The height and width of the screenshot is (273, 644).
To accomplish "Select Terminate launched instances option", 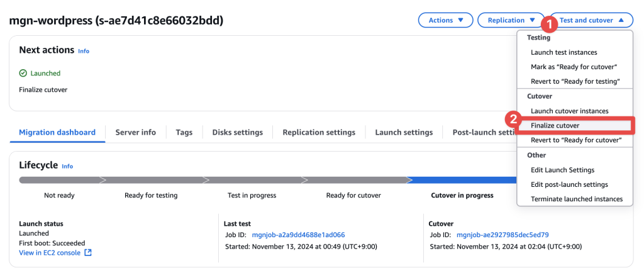I will click(576, 199).
